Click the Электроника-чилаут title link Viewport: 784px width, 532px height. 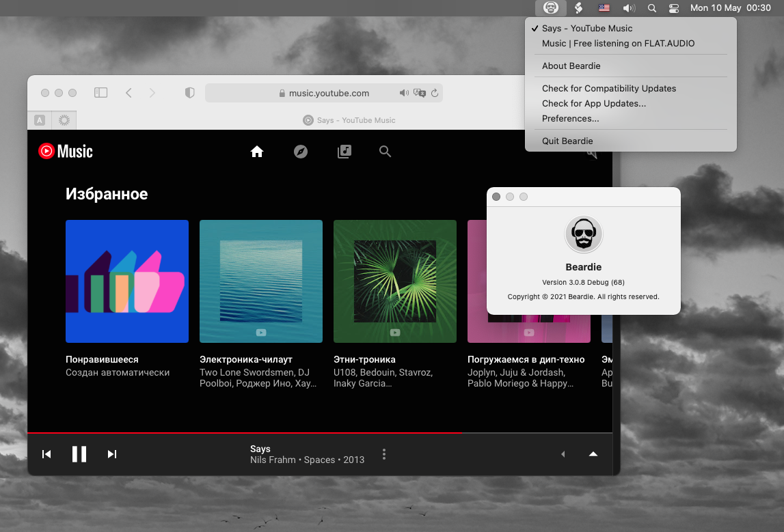coord(246,360)
